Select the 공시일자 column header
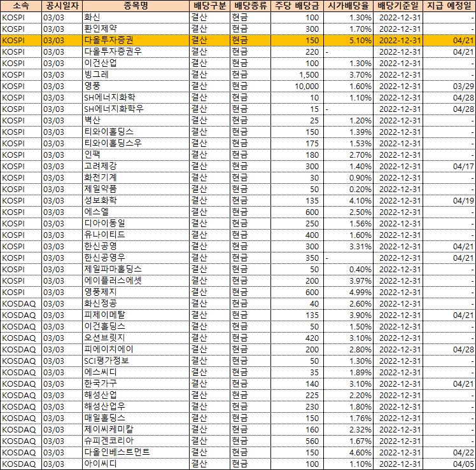Image resolution: width=476 pixels, height=470 pixels. pos(62,6)
